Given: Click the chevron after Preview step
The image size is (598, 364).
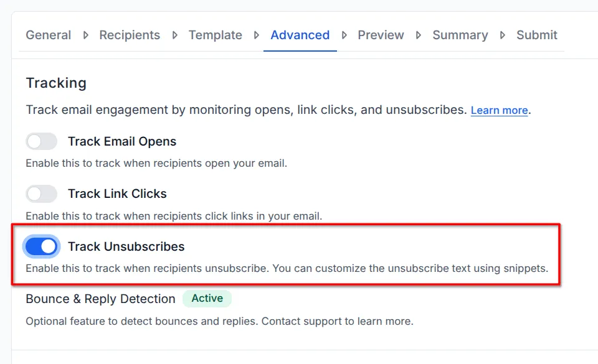Looking at the screenshot, I should [418, 35].
